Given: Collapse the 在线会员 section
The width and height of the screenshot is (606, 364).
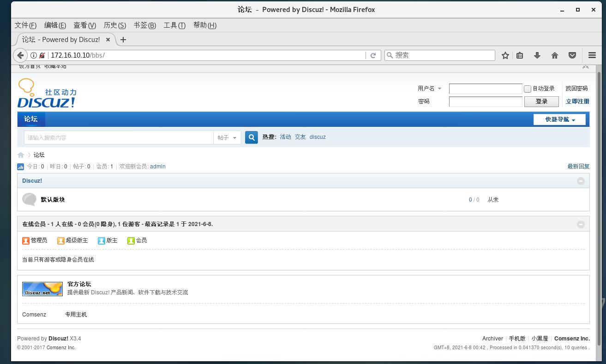Looking at the screenshot, I should [581, 224].
